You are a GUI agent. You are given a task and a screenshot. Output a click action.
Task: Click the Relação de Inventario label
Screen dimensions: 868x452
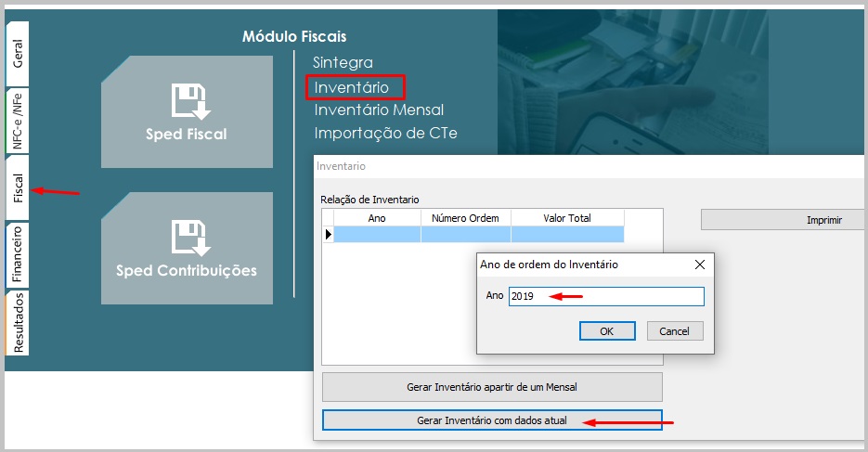coord(369,200)
